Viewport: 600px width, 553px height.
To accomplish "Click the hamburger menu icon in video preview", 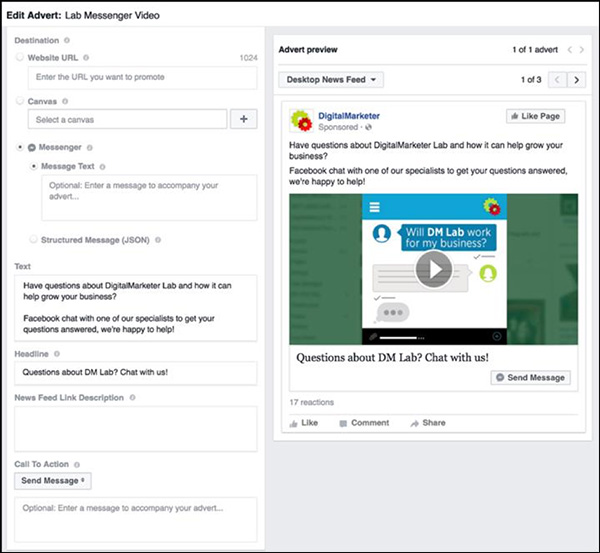I will click(374, 207).
